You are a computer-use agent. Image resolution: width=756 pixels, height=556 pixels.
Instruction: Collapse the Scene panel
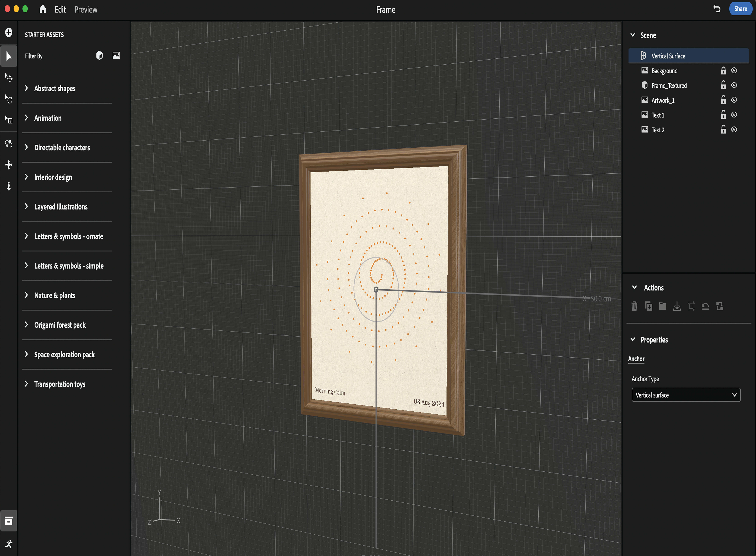(632, 35)
